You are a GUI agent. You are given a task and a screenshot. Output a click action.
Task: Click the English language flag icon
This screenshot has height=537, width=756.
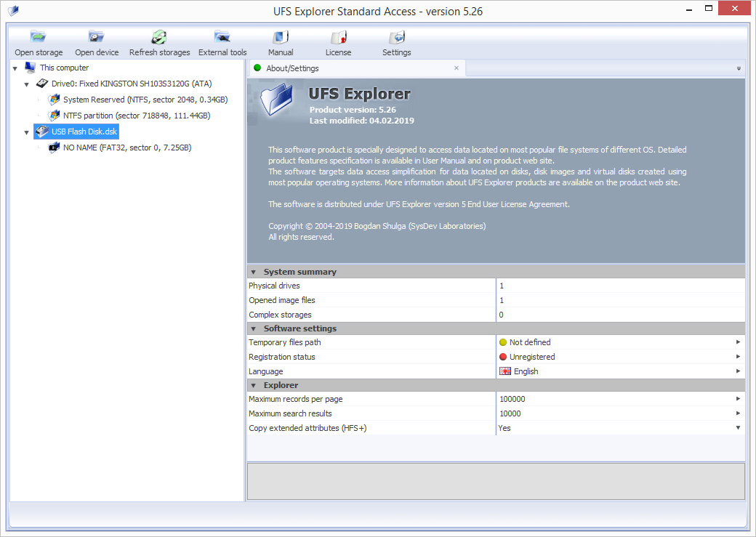pyautogui.click(x=504, y=371)
